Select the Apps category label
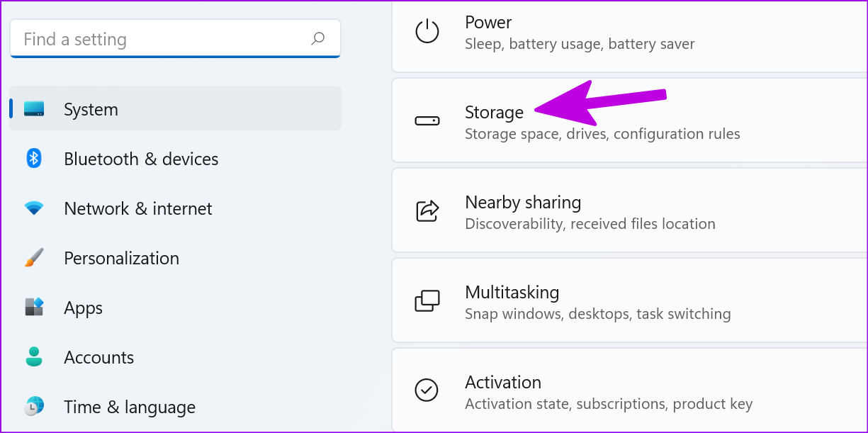 tap(83, 308)
